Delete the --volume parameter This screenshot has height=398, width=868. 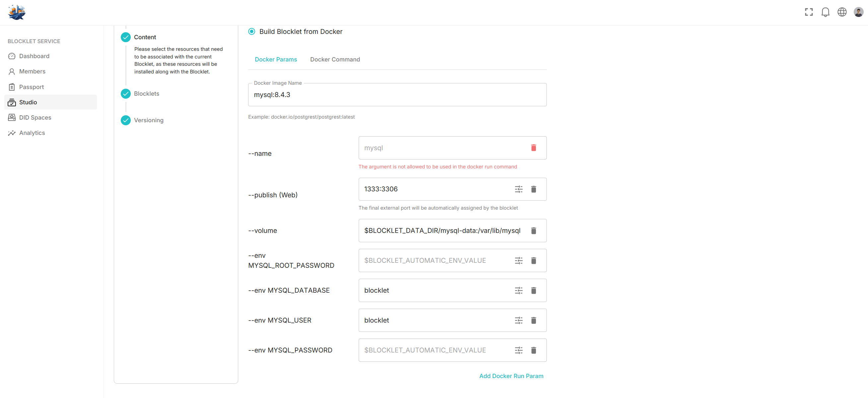(x=534, y=231)
